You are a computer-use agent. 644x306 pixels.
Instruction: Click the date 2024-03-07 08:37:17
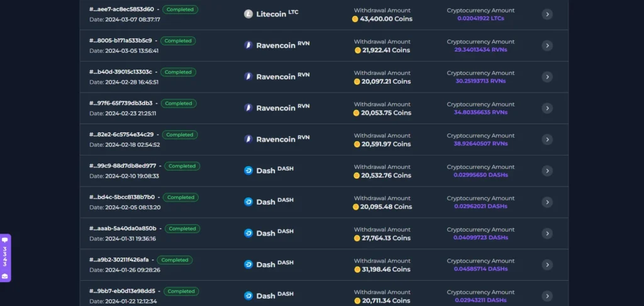pos(133,20)
